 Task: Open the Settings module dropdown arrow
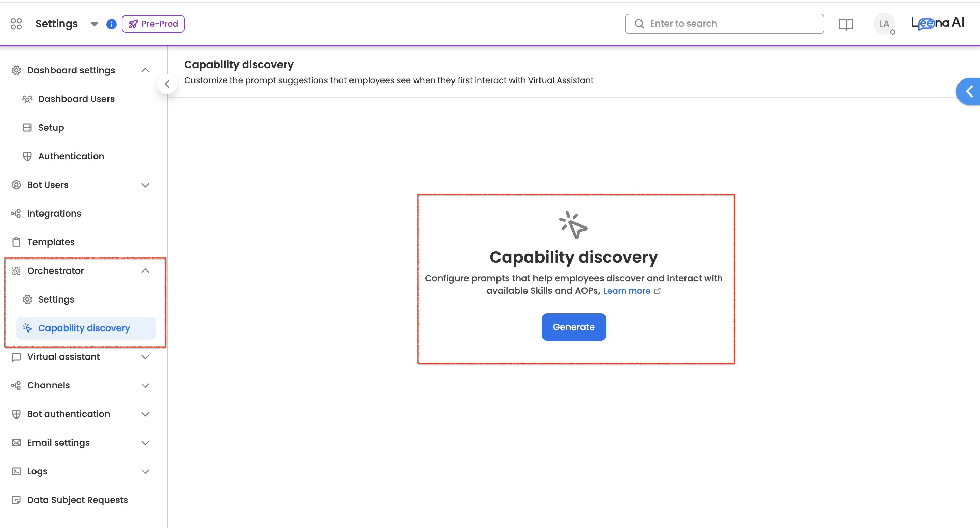(94, 24)
